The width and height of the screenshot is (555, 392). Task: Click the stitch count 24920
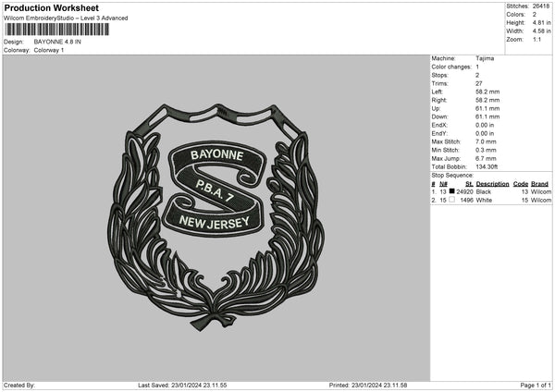tap(464, 191)
